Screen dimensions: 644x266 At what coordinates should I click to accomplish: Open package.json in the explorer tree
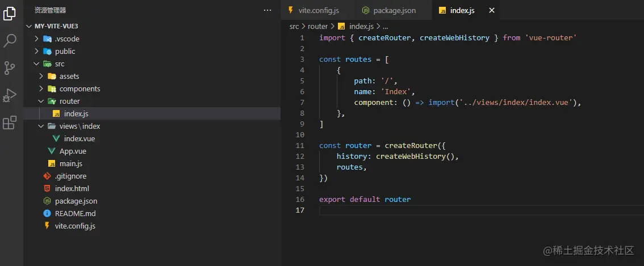152,201
